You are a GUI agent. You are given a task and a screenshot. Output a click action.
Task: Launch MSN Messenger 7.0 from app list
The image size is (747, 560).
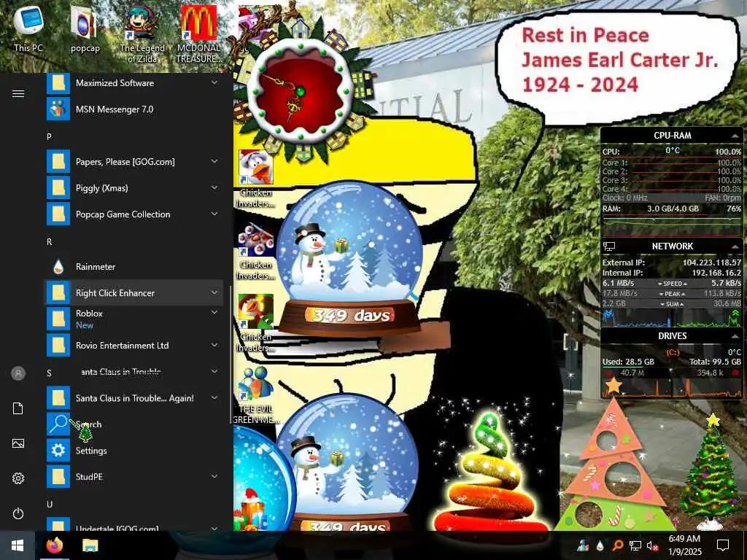[134, 109]
